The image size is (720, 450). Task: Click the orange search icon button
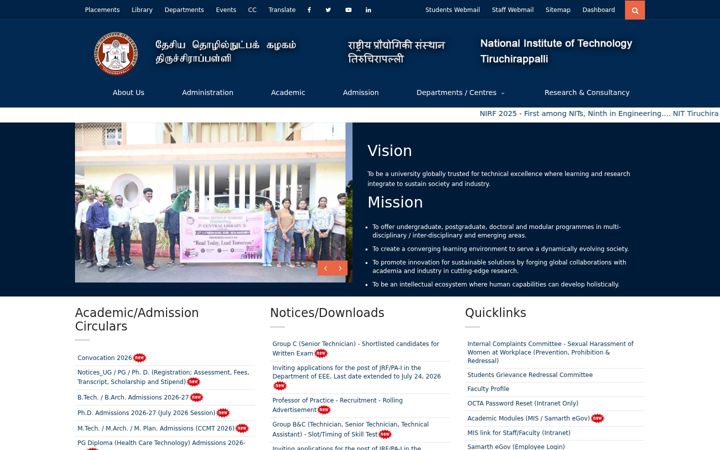(635, 10)
